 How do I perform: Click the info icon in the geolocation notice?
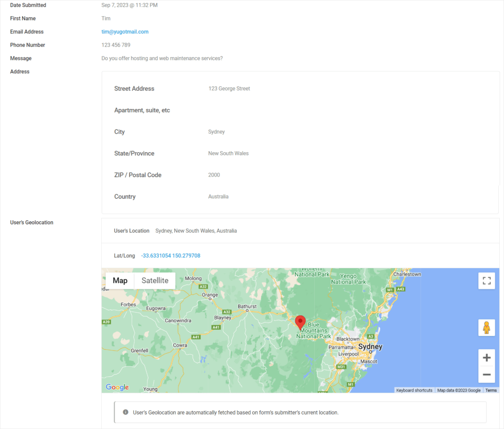(x=124, y=412)
